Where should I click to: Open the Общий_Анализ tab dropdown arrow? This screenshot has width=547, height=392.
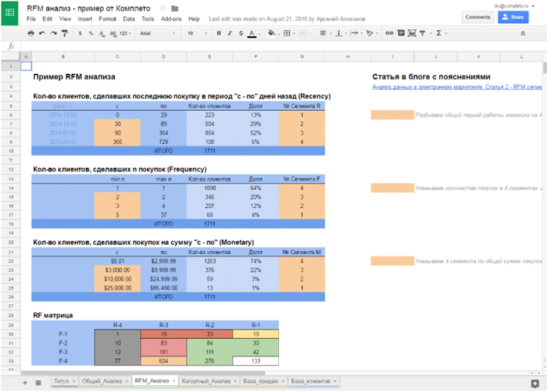126,381
